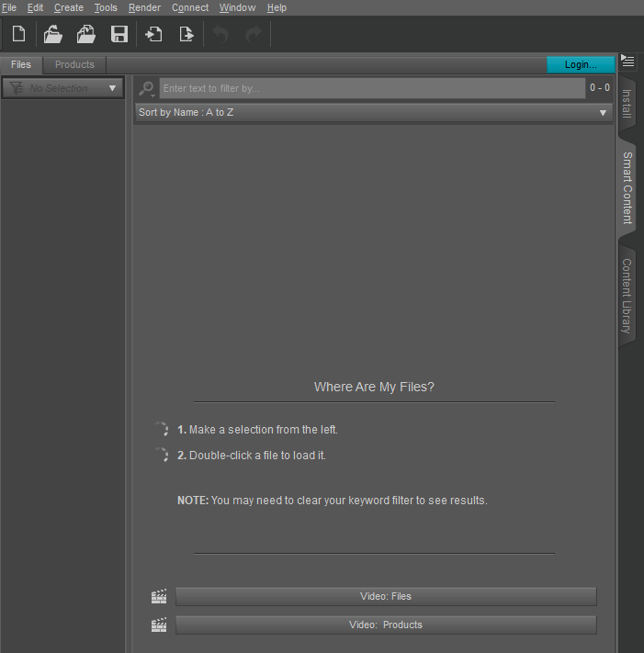Viewport: 644px width, 653px height.
Task: Click the clapperboard icon beside Video: Products
Action: click(x=159, y=625)
